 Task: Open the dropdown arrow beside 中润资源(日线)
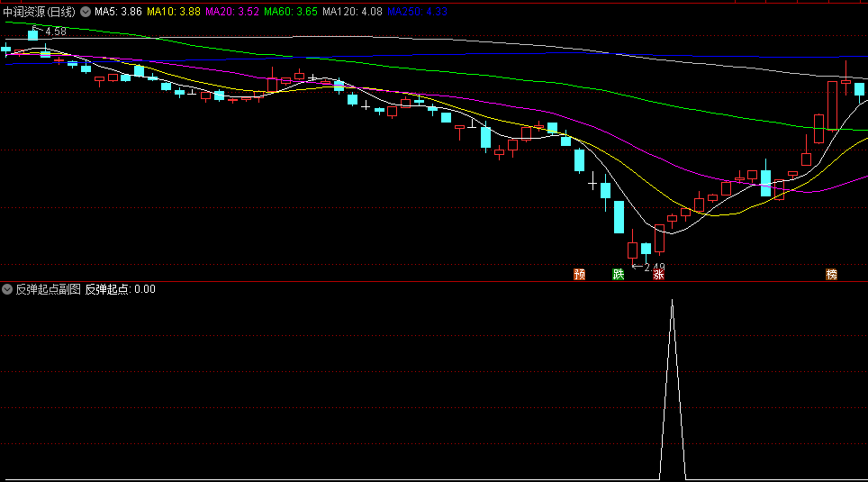click(x=86, y=12)
